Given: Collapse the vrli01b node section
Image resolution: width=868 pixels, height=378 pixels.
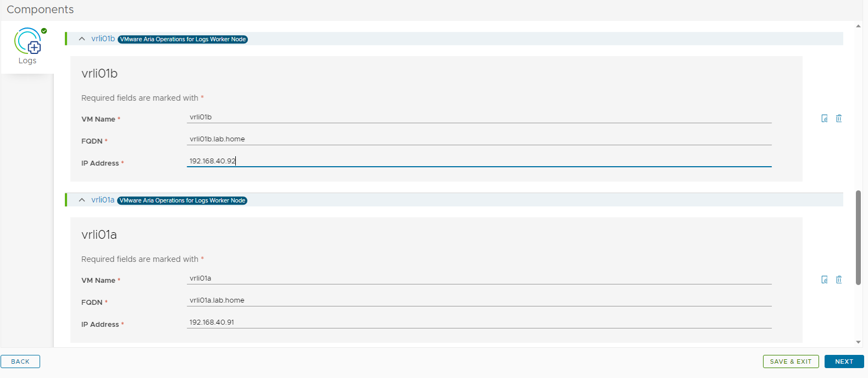Looking at the screenshot, I should click(82, 39).
